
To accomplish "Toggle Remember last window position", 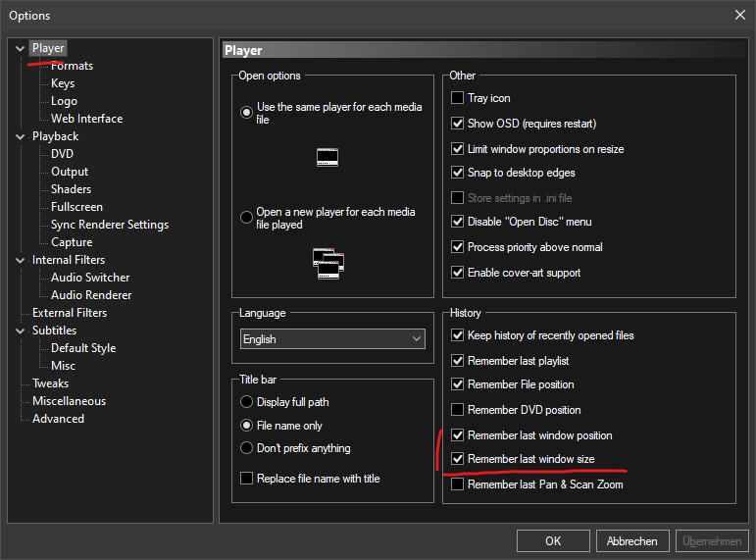I will (457, 435).
